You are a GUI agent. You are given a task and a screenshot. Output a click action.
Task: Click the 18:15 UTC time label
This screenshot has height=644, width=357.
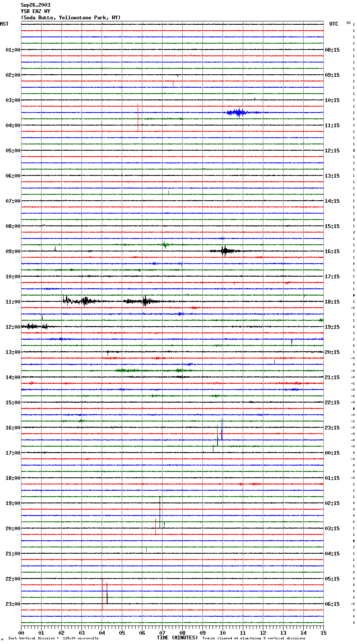click(x=332, y=302)
